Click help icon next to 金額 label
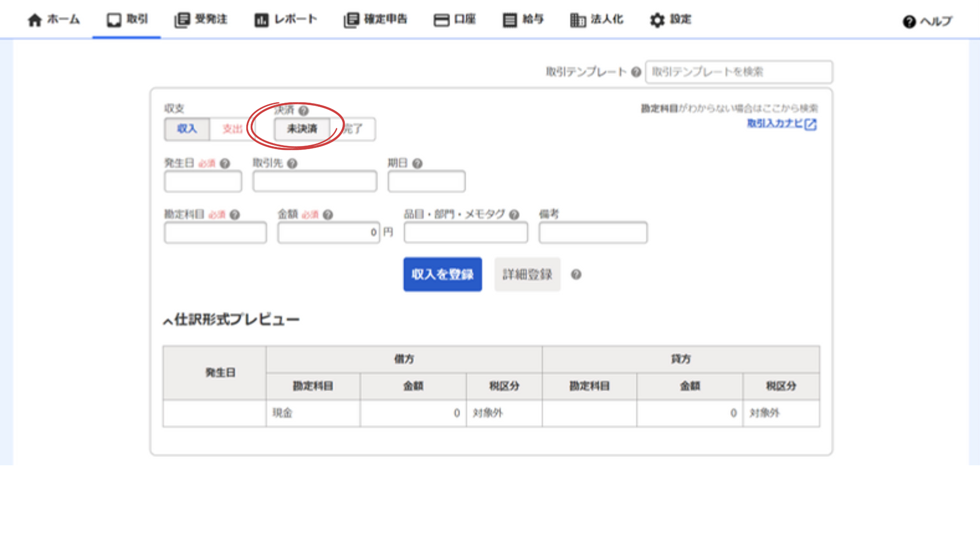 (328, 215)
